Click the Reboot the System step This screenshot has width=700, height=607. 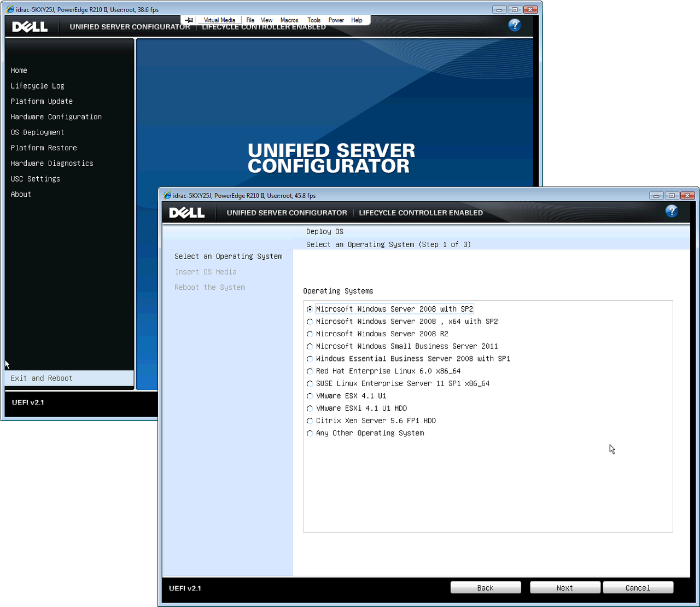(x=210, y=287)
